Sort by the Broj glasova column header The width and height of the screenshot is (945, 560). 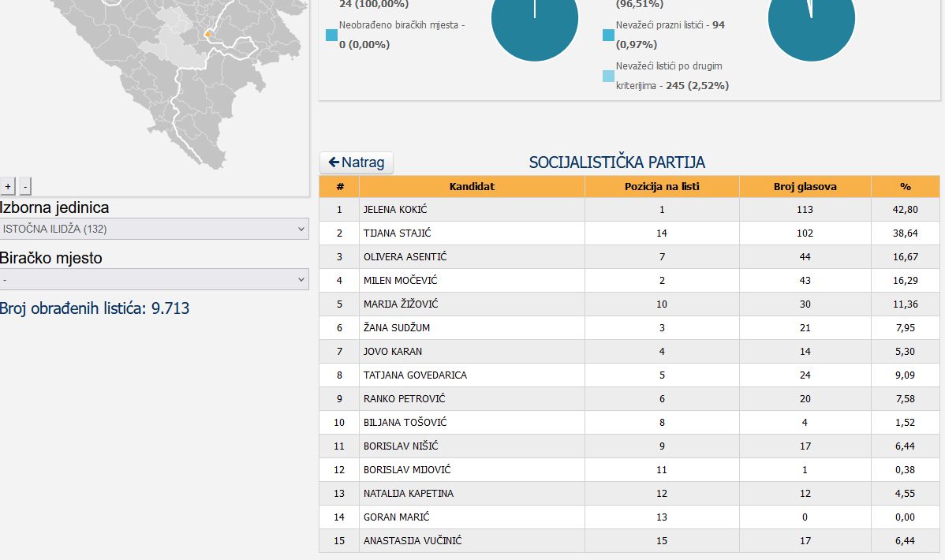[x=805, y=187]
